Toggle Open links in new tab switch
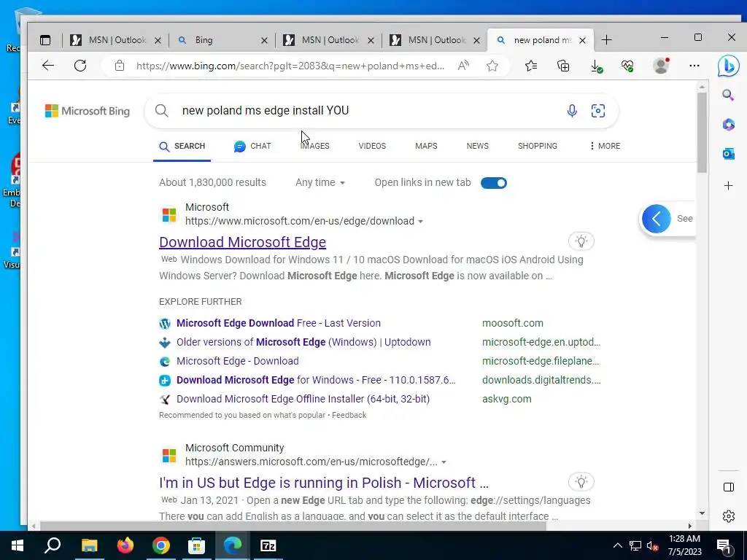This screenshot has width=747, height=560. pyautogui.click(x=494, y=183)
